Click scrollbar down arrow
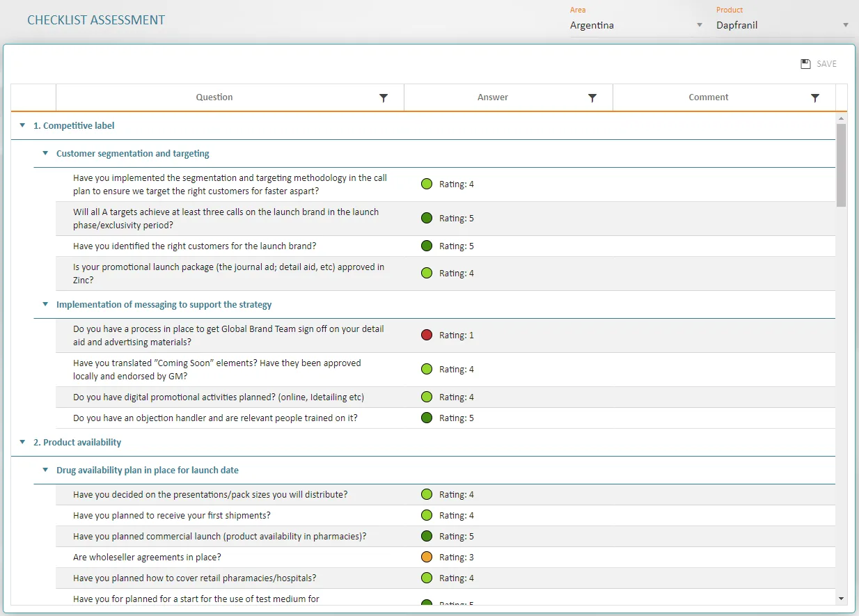 (842, 598)
